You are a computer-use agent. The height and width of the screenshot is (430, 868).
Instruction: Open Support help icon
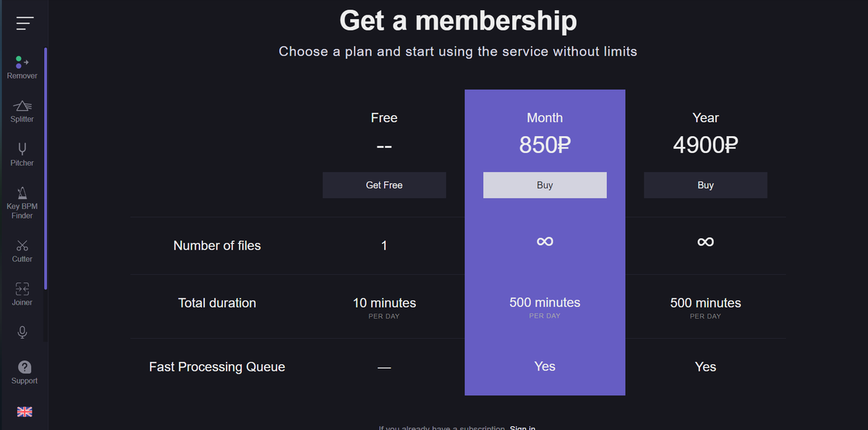[25, 367]
